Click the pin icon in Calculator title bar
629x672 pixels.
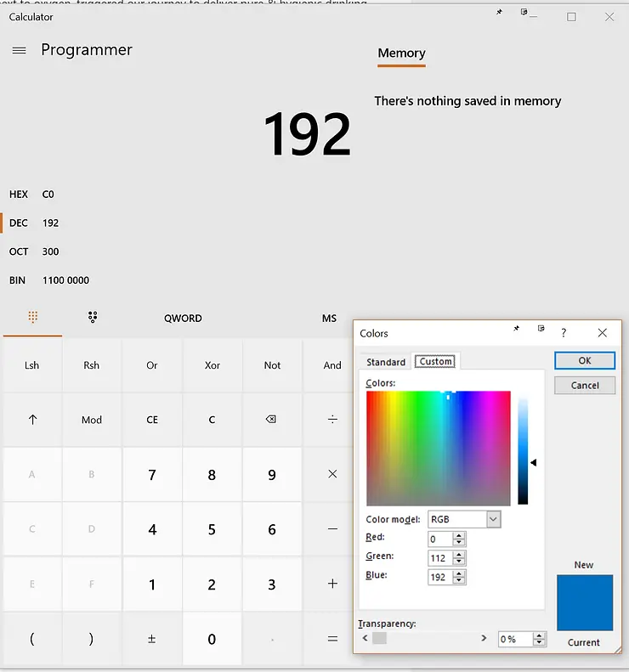point(499,12)
